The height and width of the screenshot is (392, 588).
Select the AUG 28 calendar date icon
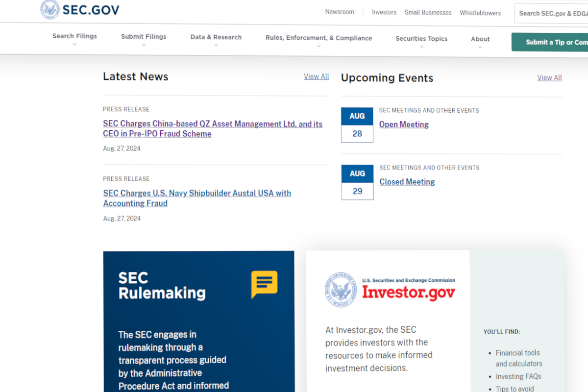[357, 125]
